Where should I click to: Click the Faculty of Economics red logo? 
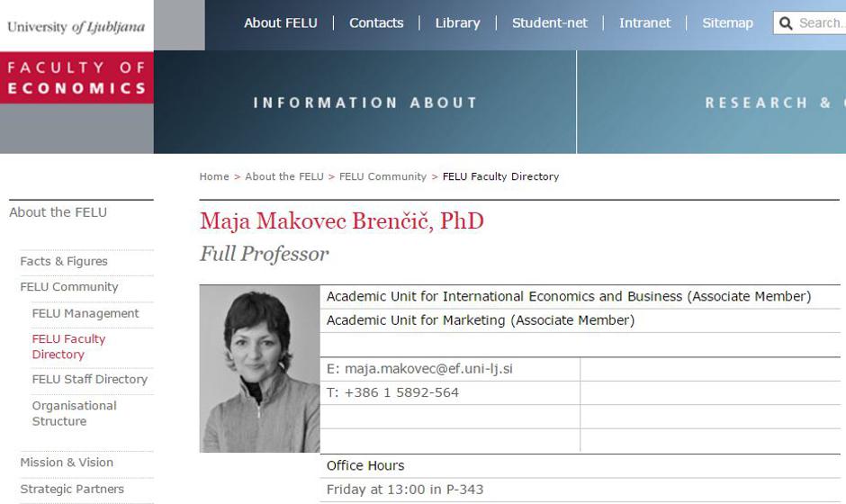coord(76,77)
